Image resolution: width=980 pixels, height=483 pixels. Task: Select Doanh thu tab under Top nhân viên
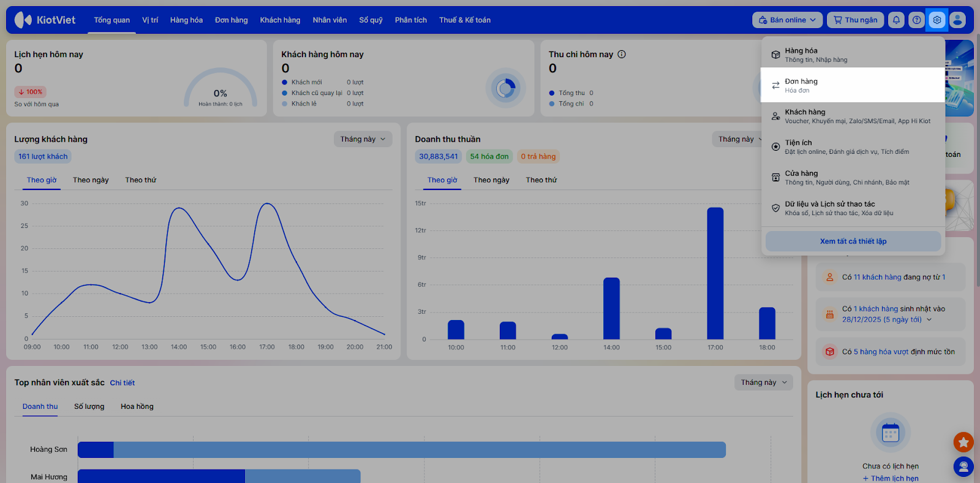(x=40, y=406)
